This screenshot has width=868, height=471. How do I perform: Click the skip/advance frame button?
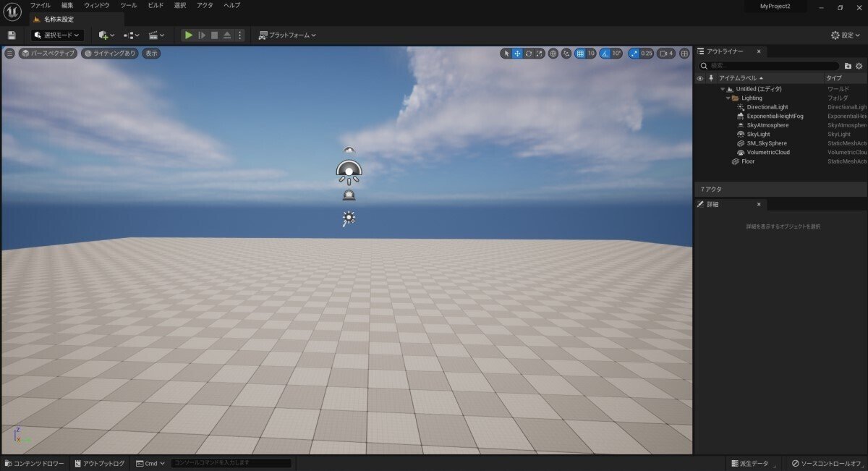coord(202,35)
